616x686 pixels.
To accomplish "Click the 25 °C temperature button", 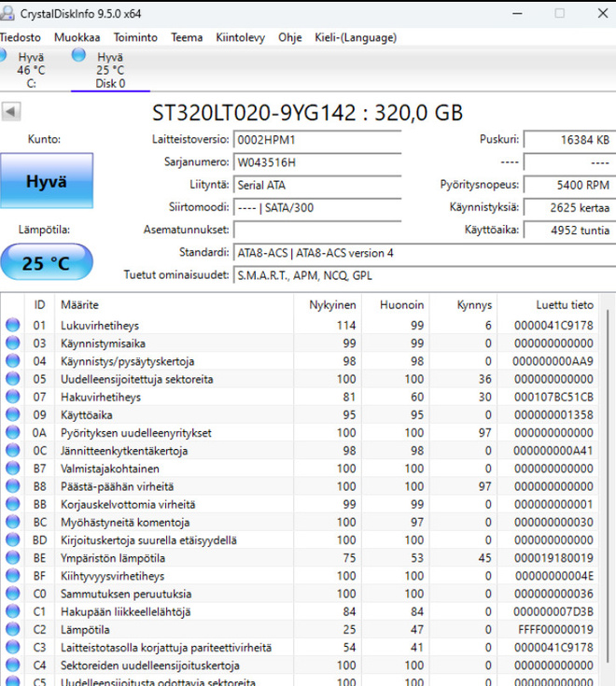I will 47,262.
